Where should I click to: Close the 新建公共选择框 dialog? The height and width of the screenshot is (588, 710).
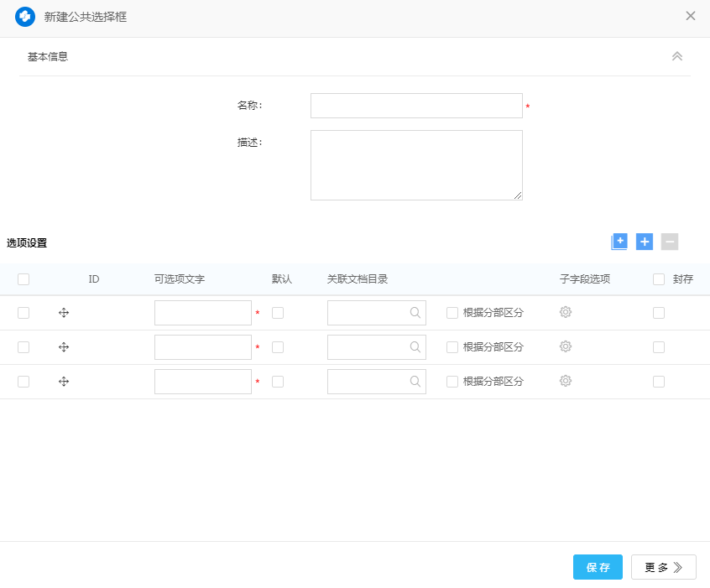point(691,16)
